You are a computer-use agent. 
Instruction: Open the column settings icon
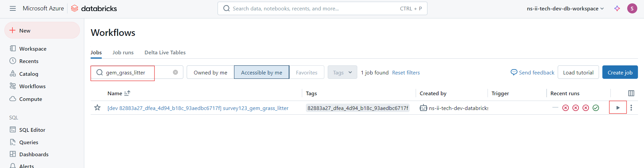point(631,93)
